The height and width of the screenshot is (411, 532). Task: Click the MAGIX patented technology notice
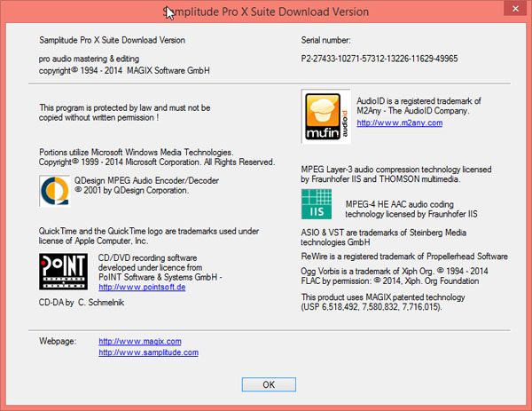coord(382,301)
